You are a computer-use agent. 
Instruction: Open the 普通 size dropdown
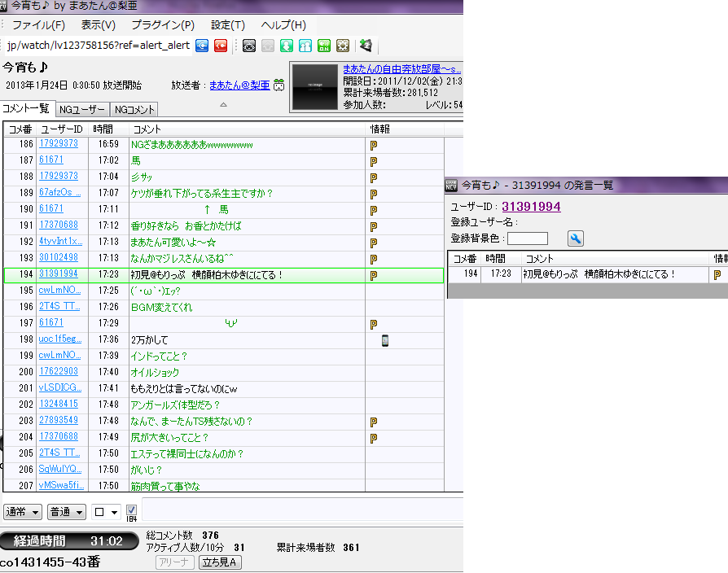click(67, 512)
